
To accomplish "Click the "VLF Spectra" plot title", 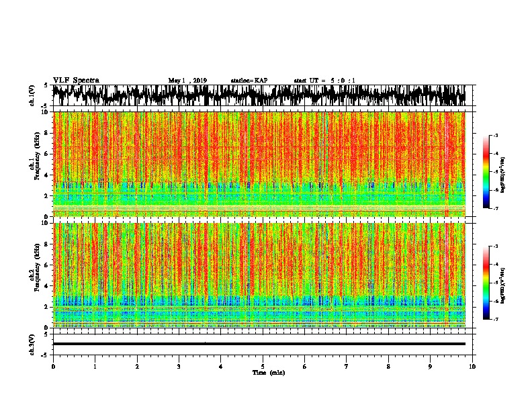I will tap(76, 81).
